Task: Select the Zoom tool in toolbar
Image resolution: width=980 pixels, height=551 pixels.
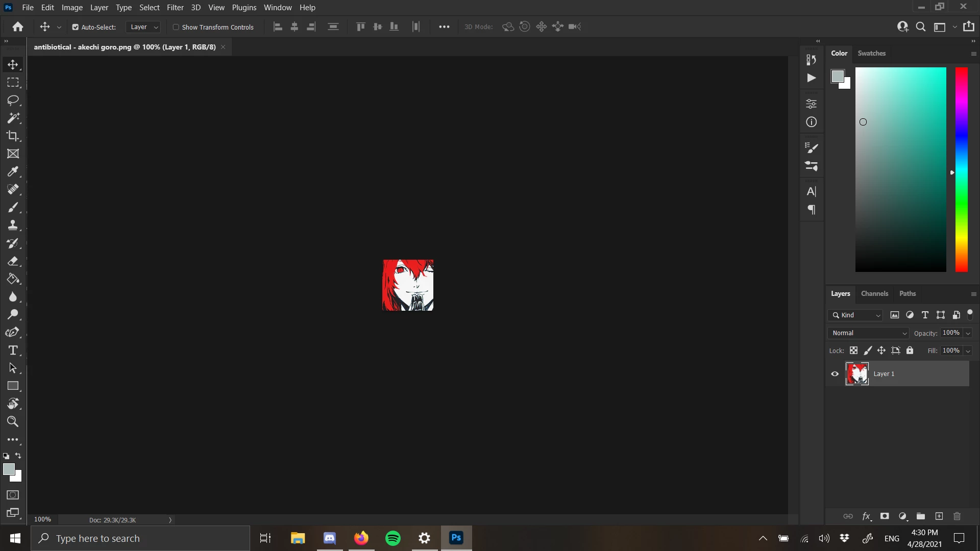Action: pyautogui.click(x=13, y=421)
